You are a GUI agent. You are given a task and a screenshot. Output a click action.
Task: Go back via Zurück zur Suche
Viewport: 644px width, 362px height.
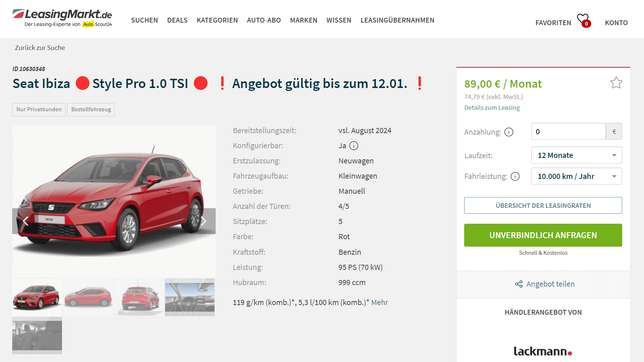pos(40,48)
